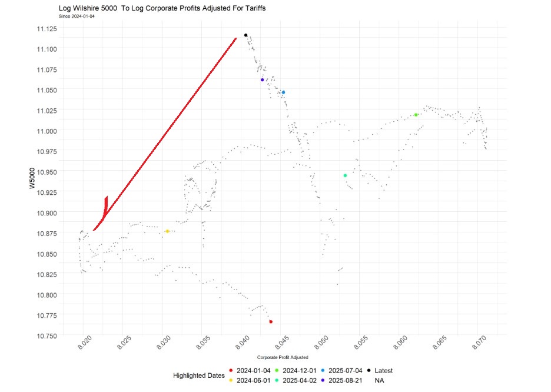Click the legend label Latest

(x=384, y=371)
